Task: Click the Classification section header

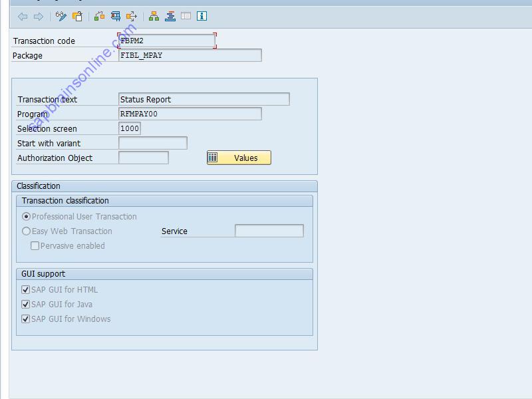Action: (164, 186)
